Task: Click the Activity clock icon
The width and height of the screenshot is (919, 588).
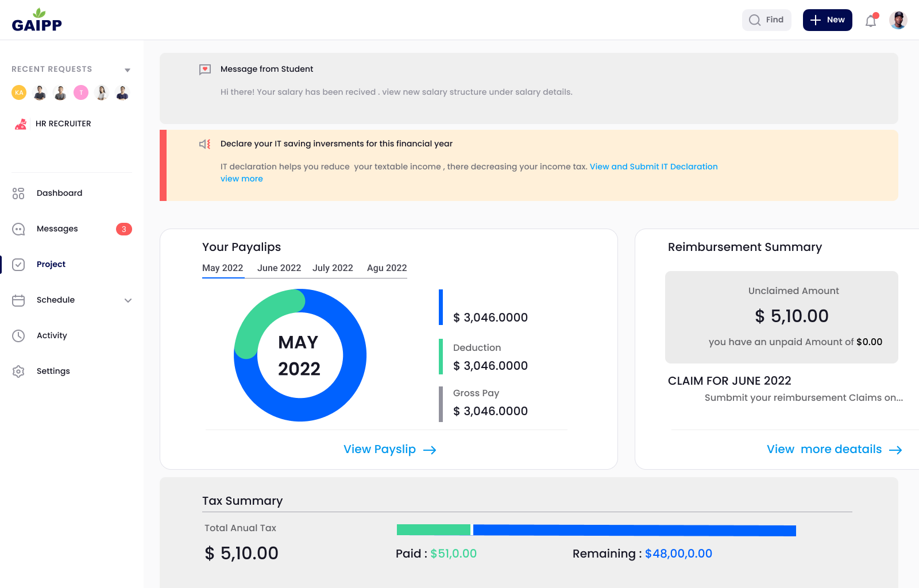Action: tap(18, 336)
